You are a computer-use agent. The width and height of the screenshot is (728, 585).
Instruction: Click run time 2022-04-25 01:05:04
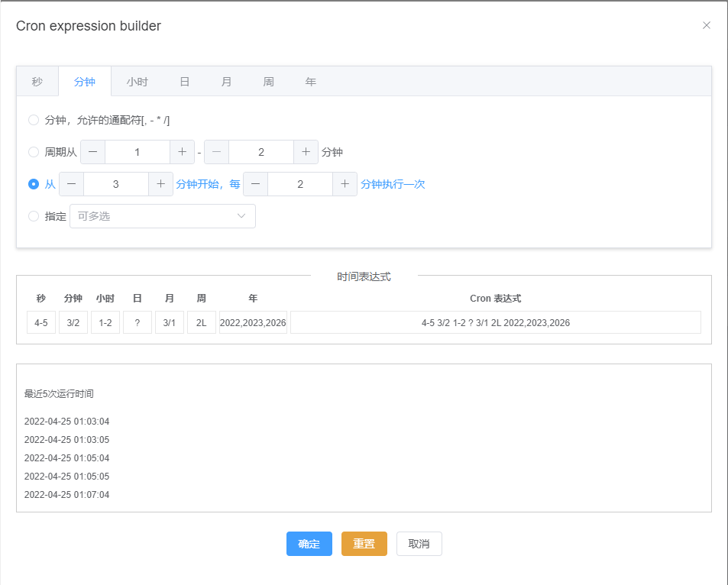coord(67,458)
